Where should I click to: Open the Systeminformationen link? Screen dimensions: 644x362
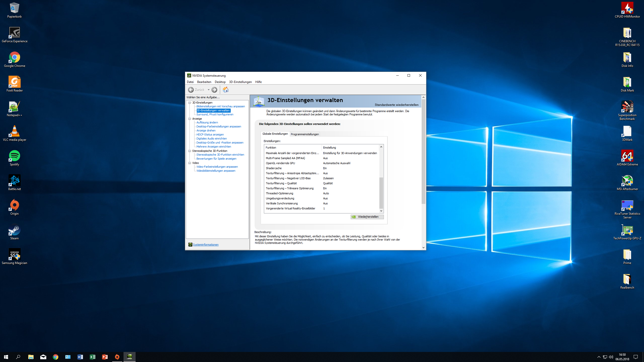tap(206, 245)
